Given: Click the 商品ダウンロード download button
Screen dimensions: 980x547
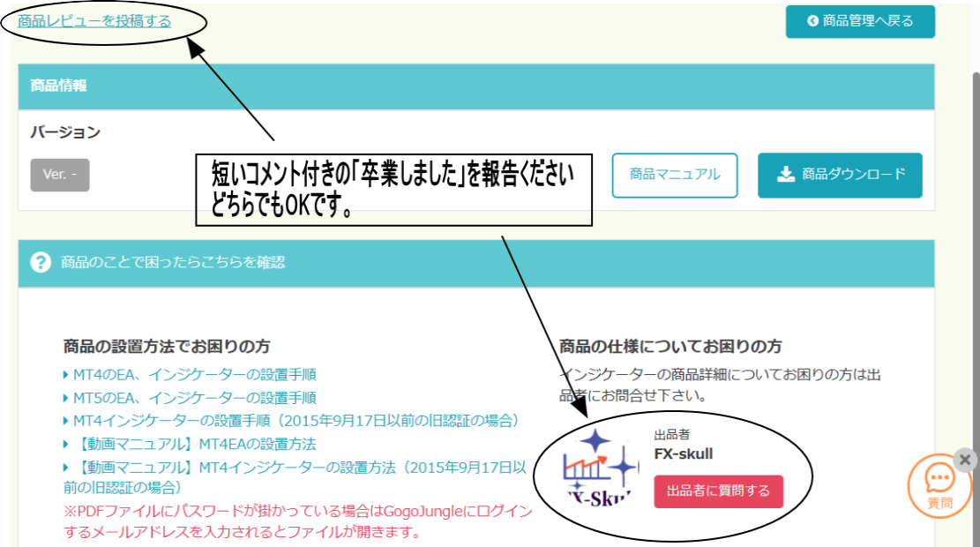Looking at the screenshot, I should coord(840,175).
